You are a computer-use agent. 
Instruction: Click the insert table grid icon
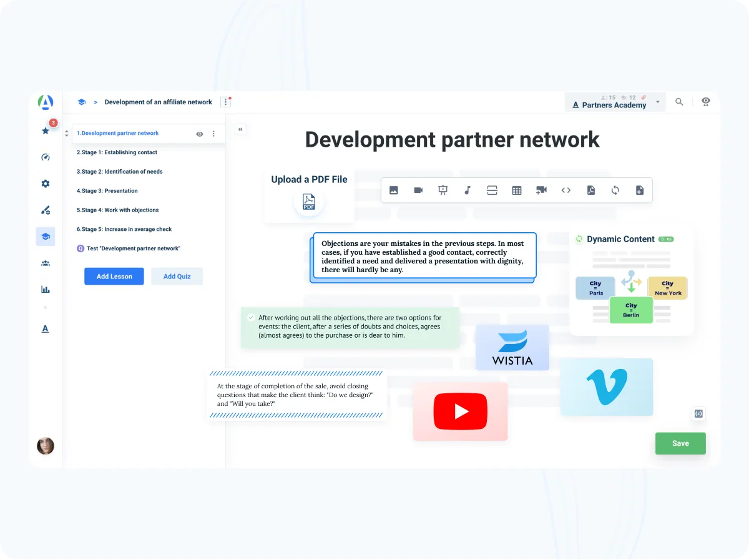coord(517,190)
